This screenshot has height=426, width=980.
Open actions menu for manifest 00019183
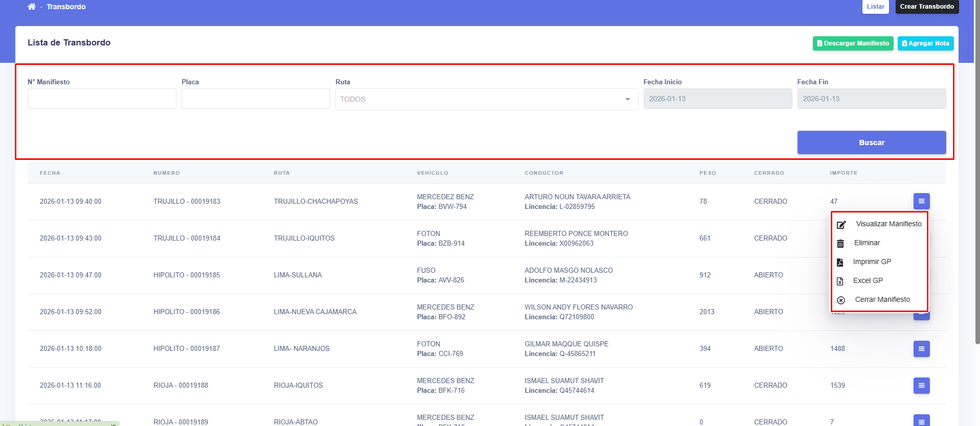[921, 201]
